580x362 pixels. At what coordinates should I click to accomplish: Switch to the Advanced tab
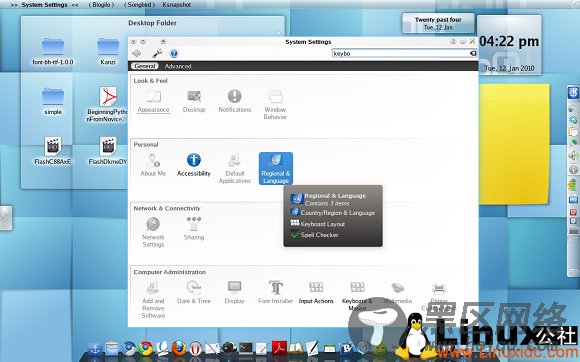tap(178, 66)
